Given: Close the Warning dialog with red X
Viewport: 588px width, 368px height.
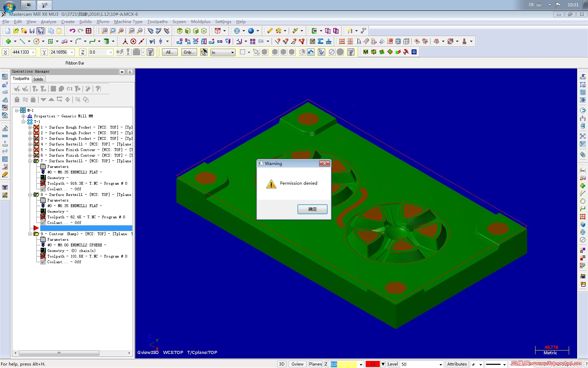Looking at the screenshot, I should [324, 163].
